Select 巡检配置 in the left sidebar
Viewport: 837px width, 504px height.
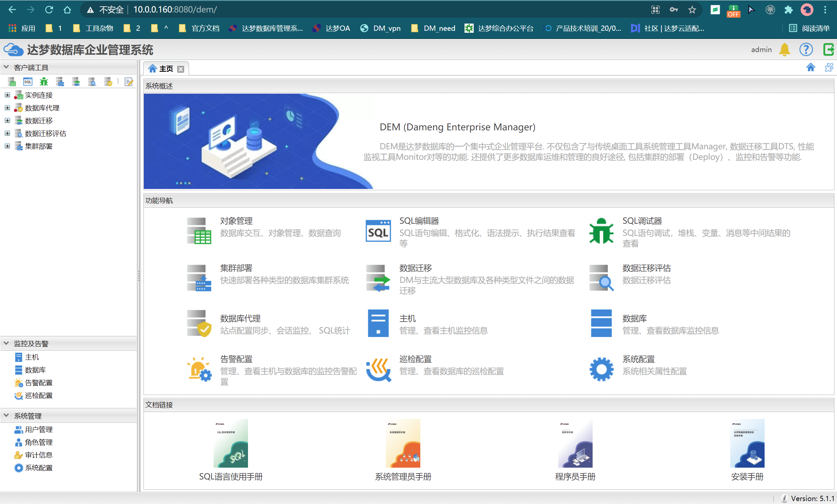38,395
